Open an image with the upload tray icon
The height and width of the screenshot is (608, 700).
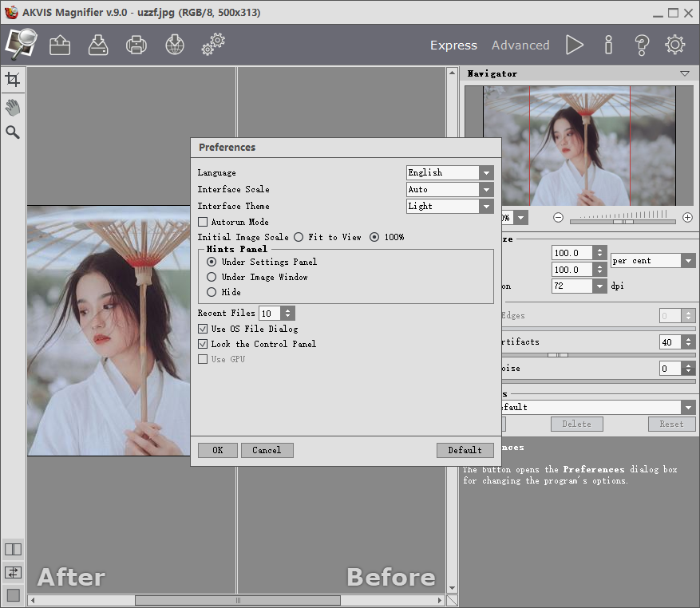tap(60, 45)
